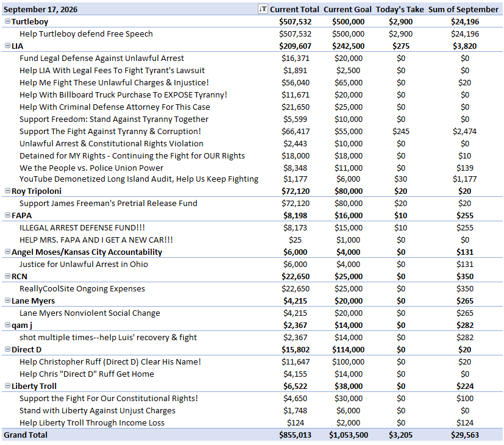
Task: Collapse Angel Moses/Kansas City Accountability group
Action: point(7,252)
